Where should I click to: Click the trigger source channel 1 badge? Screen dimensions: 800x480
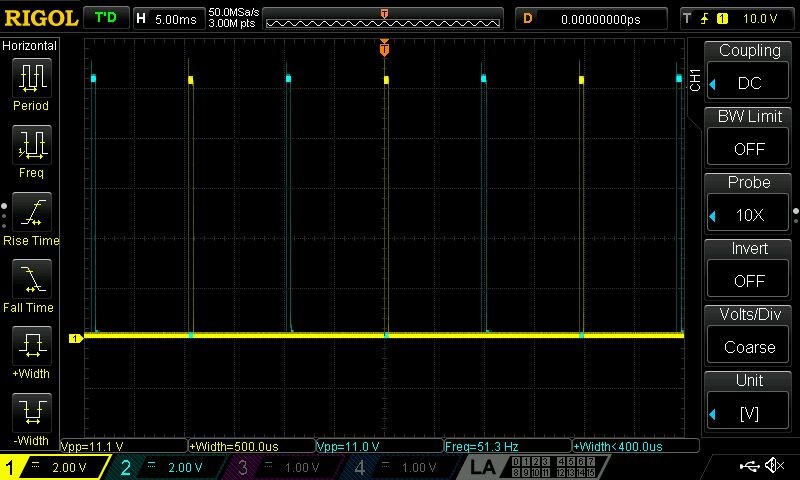[x=722, y=19]
